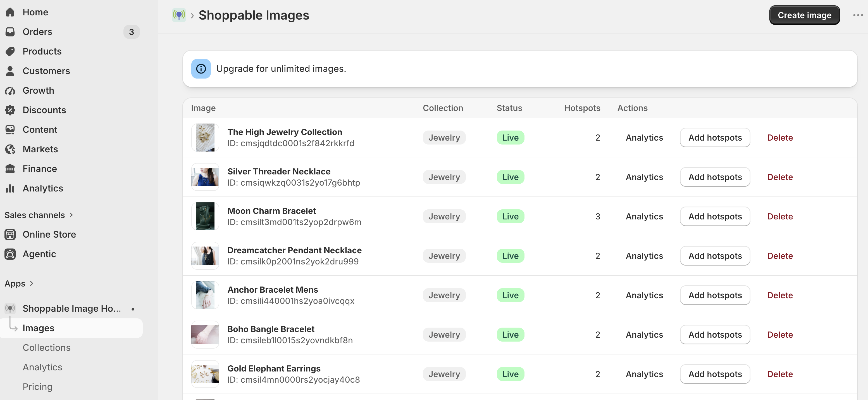This screenshot has width=868, height=400.
Task: Open the Gold Elephant Earrings title
Action: tap(274, 369)
